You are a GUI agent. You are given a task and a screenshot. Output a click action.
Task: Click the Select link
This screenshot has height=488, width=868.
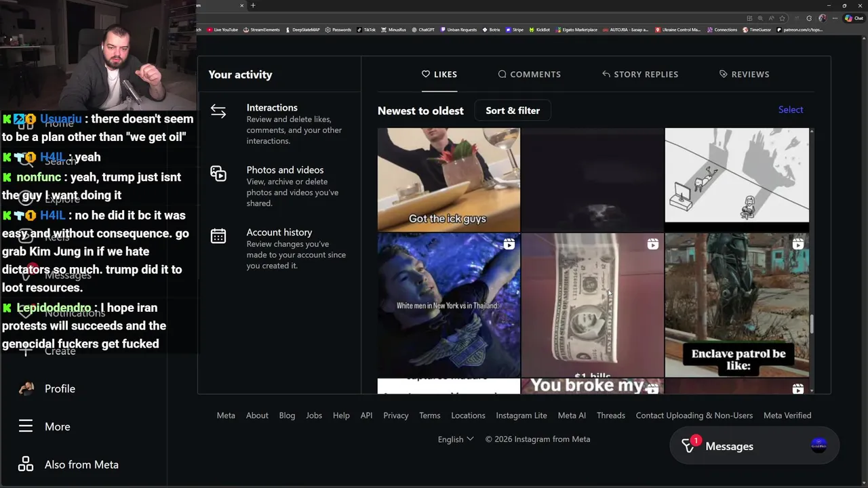(x=791, y=110)
